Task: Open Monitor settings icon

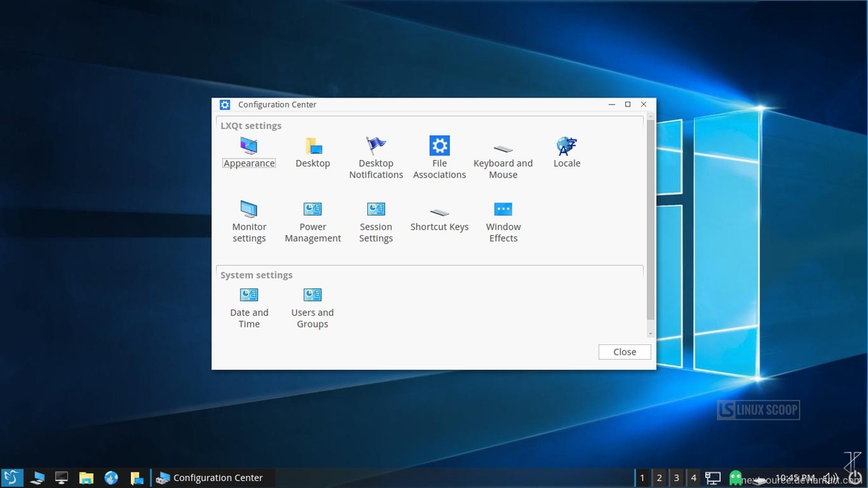Action: [249, 222]
